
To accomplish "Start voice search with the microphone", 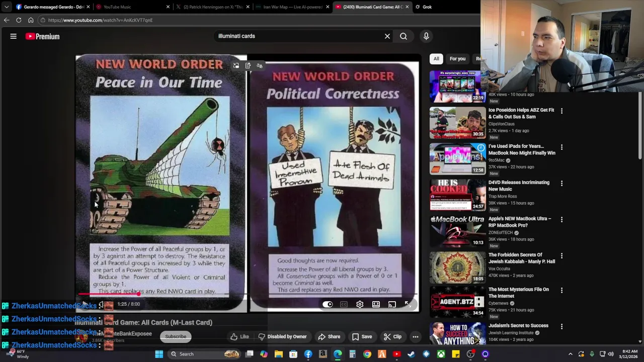I will click(x=426, y=36).
